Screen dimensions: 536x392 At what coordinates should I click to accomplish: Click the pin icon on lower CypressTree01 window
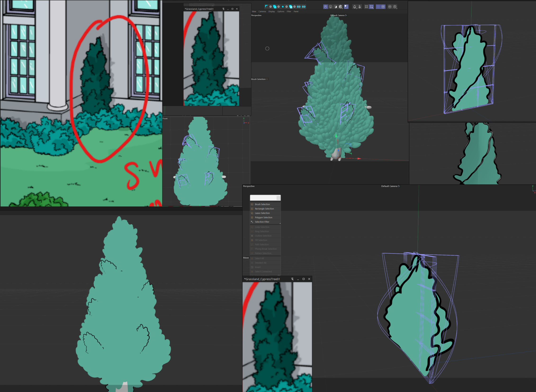pyautogui.click(x=292, y=279)
